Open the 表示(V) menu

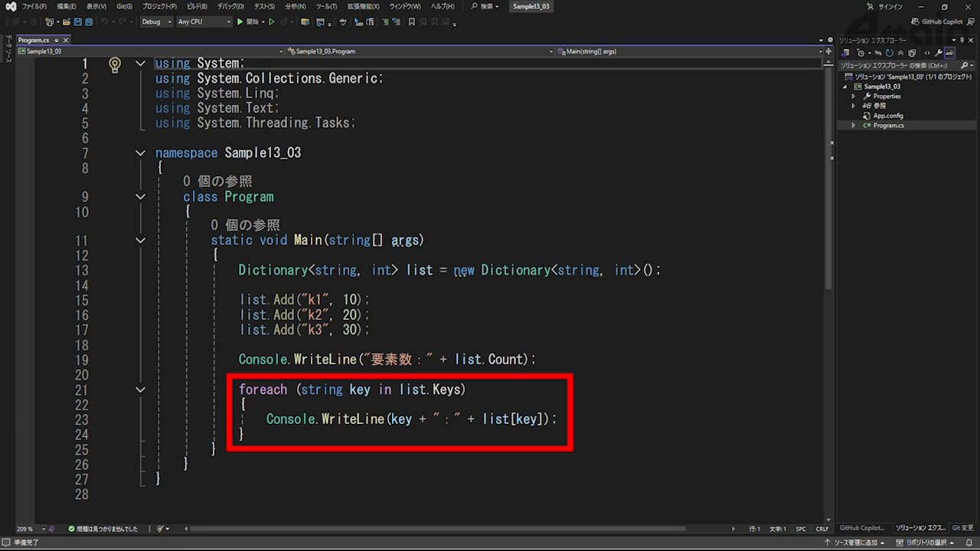(x=96, y=6)
